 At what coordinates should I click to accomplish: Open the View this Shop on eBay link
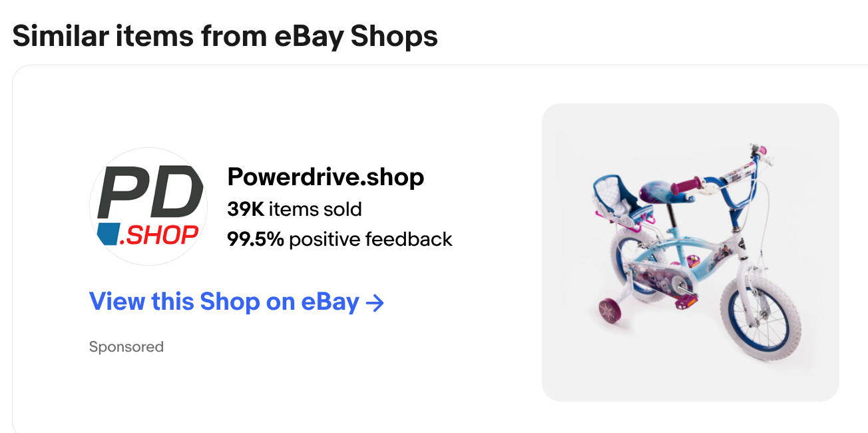click(224, 302)
